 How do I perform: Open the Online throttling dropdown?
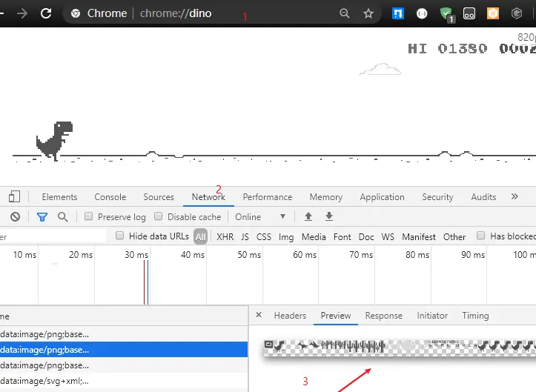pyautogui.click(x=260, y=216)
